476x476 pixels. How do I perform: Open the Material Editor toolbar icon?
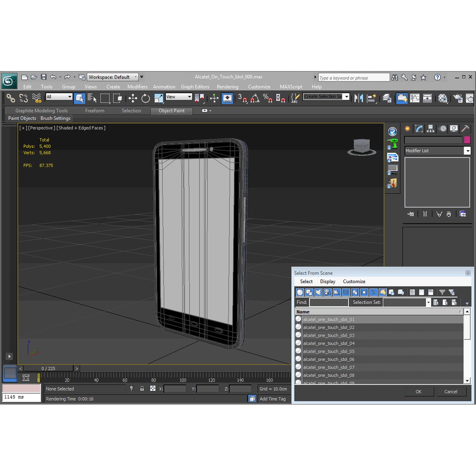point(443,98)
